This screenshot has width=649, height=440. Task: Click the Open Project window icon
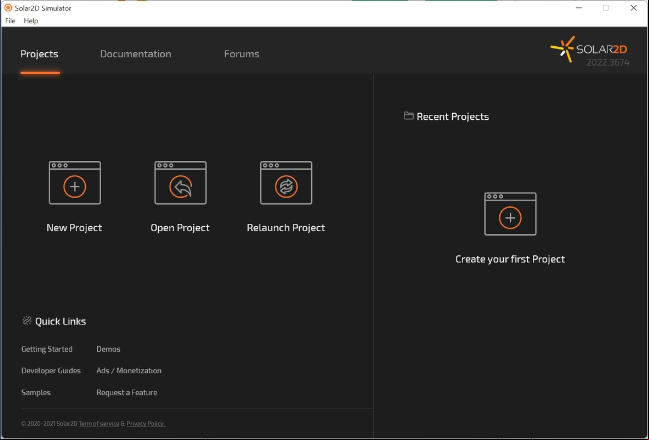pos(180,183)
